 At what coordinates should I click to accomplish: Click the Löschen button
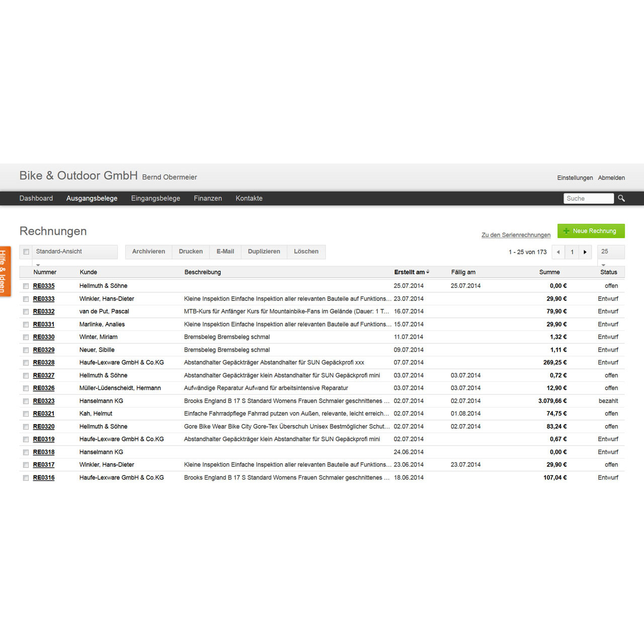click(306, 252)
